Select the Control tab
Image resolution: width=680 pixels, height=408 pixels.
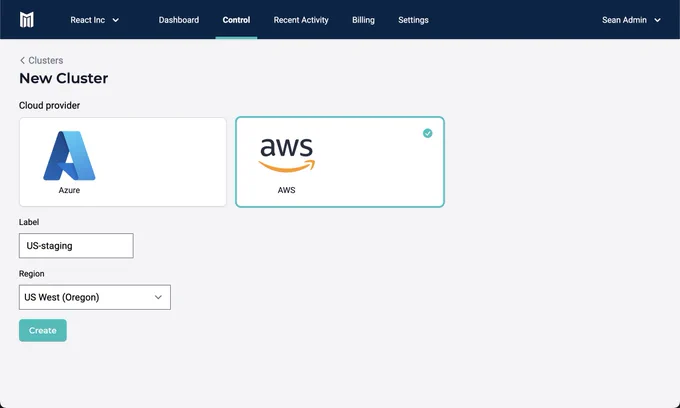[x=236, y=20]
